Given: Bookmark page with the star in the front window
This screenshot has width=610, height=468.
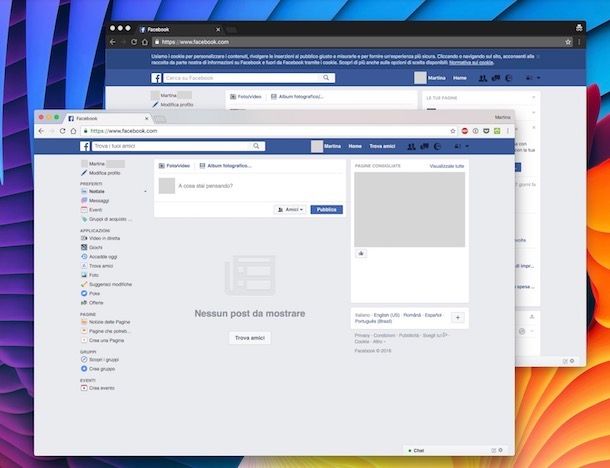Looking at the screenshot, I should (453, 131).
